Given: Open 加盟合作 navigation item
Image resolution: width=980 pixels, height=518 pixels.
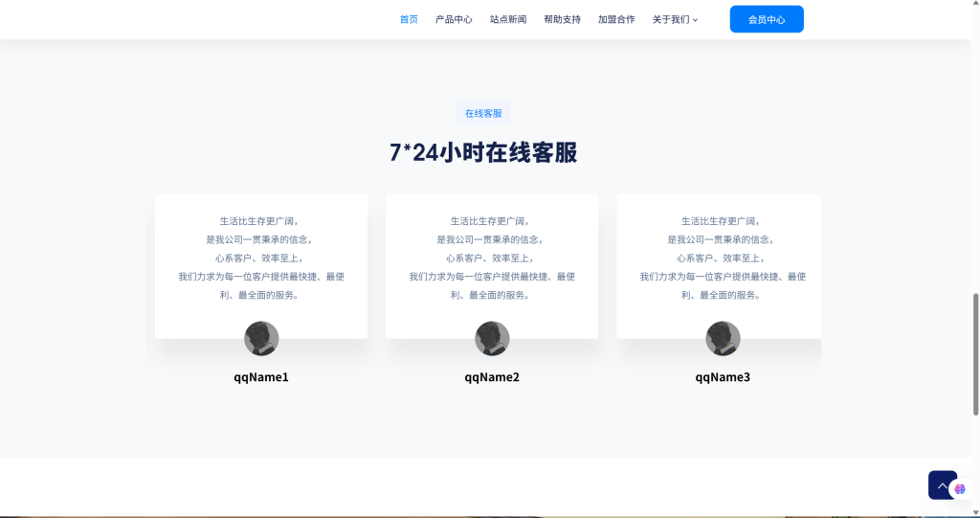Looking at the screenshot, I should point(616,19).
